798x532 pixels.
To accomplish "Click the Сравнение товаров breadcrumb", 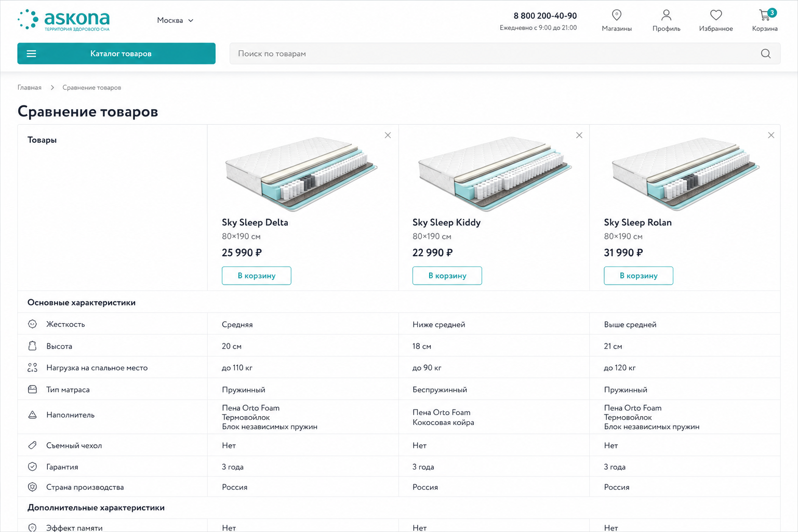I will (91, 87).
